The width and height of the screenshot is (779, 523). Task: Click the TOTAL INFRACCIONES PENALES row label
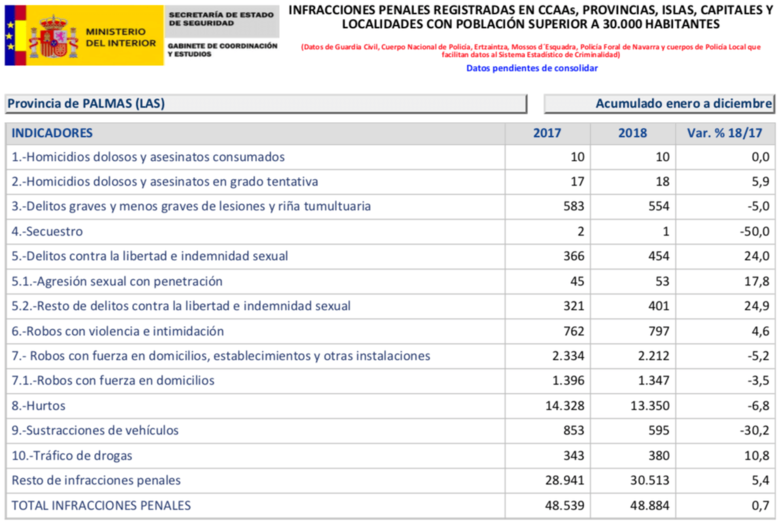pyautogui.click(x=101, y=506)
